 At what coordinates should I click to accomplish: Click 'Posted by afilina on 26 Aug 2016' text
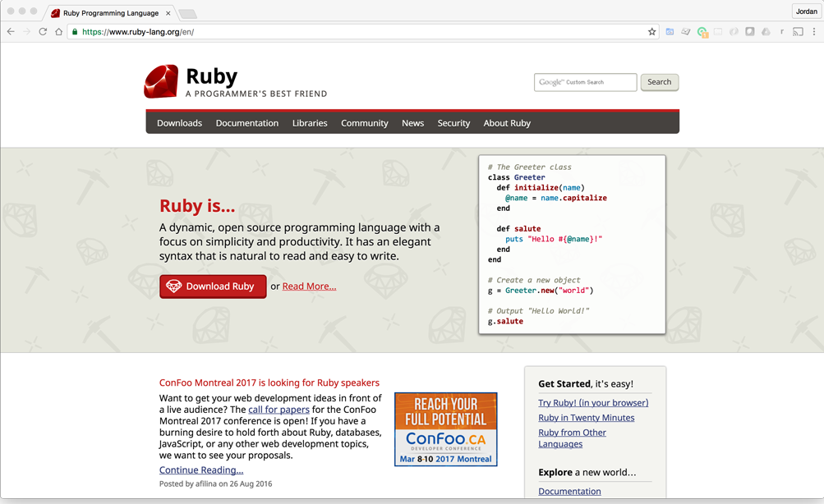click(x=215, y=483)
